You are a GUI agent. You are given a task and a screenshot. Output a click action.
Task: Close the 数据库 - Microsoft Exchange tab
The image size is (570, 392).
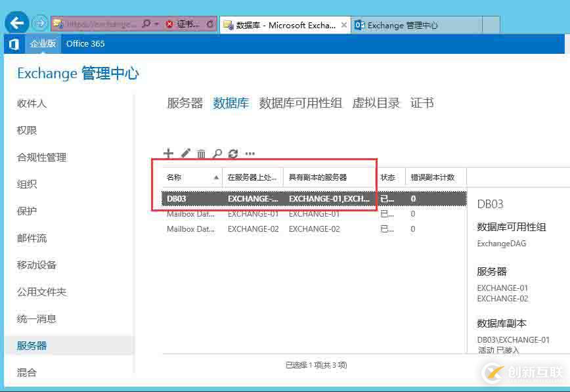coord(344,25)
